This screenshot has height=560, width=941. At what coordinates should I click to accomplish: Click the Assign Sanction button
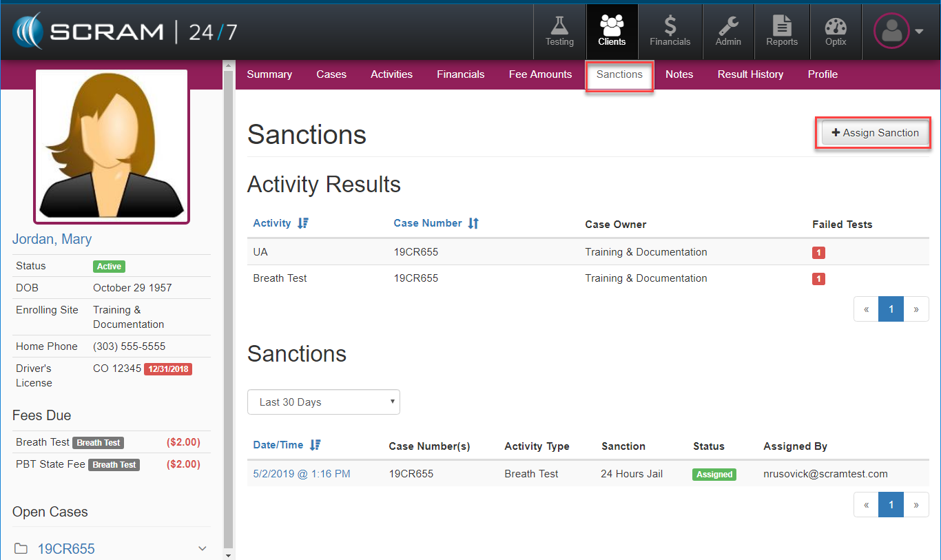[x=875, y=133]
